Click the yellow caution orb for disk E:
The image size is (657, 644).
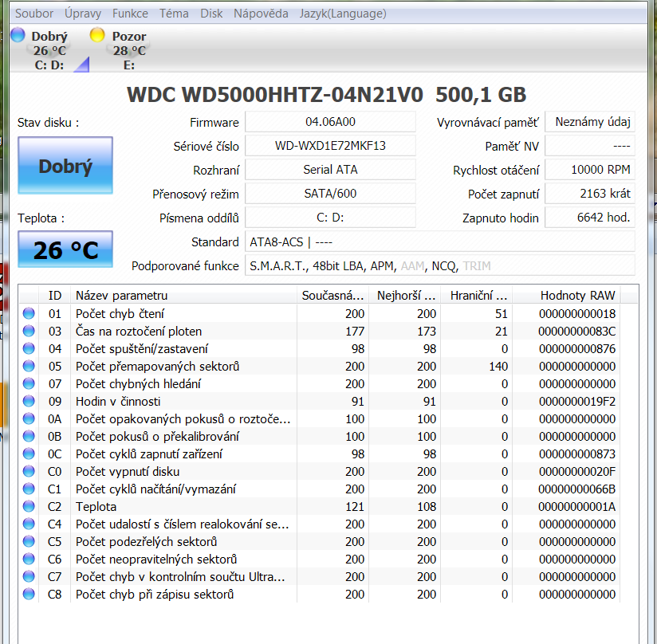(x=97, y=35)
